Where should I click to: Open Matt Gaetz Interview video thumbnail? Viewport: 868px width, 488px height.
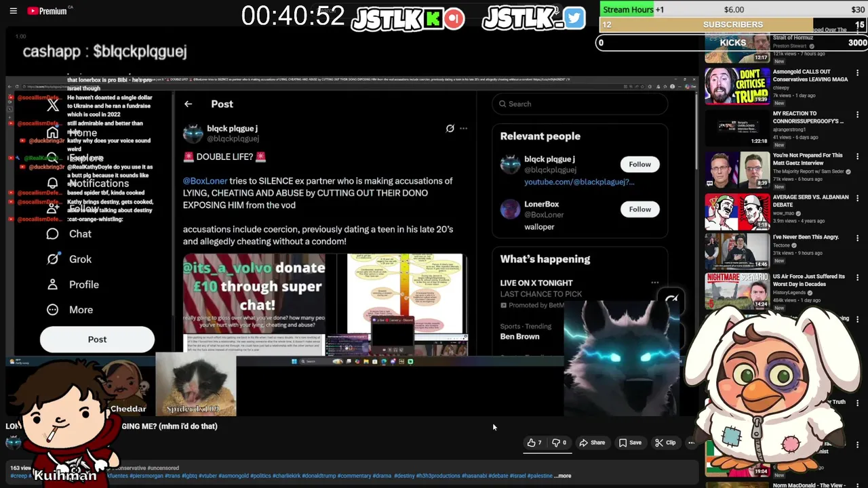(x=736, y=169)
